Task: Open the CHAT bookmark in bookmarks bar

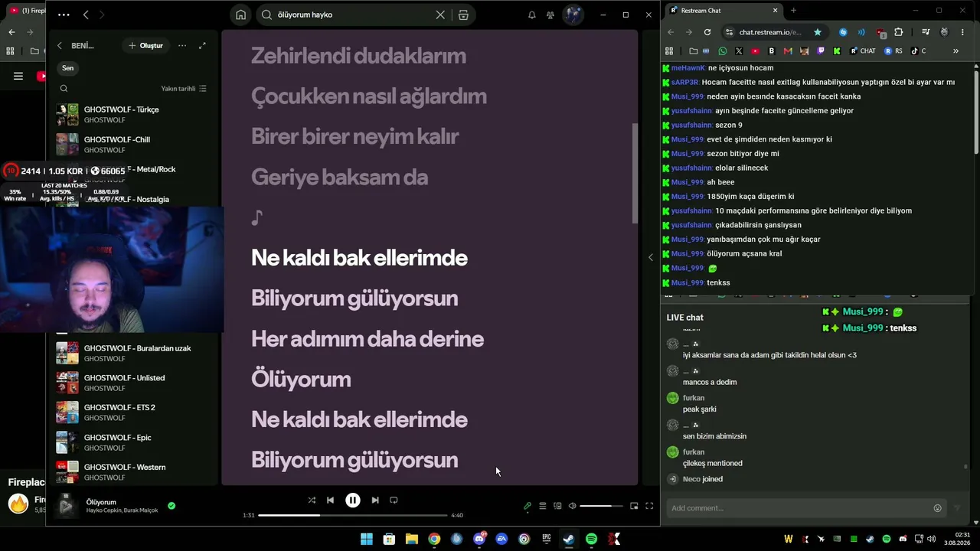Action: 862,51
